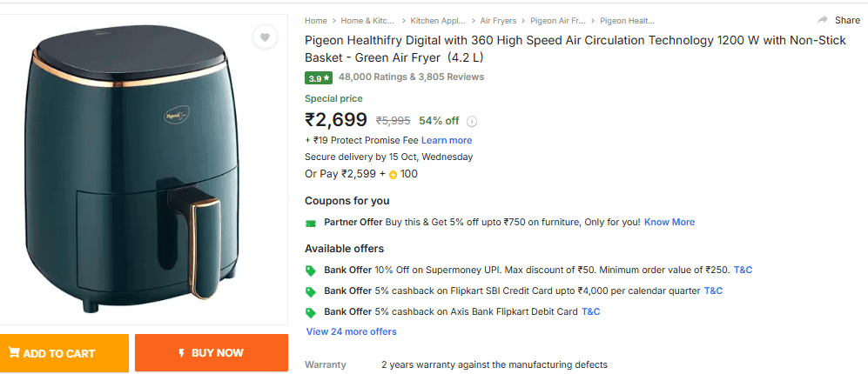The image size is (868, 374).
Task: Click the green 3.9 star rating badge
Action: click(318, 77)
